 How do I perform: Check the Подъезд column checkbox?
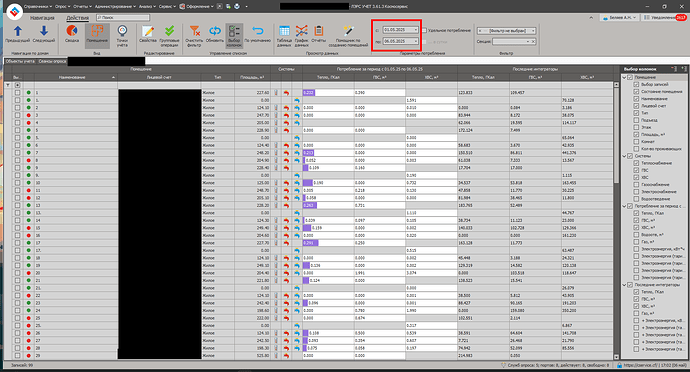[x=636, y=120]
